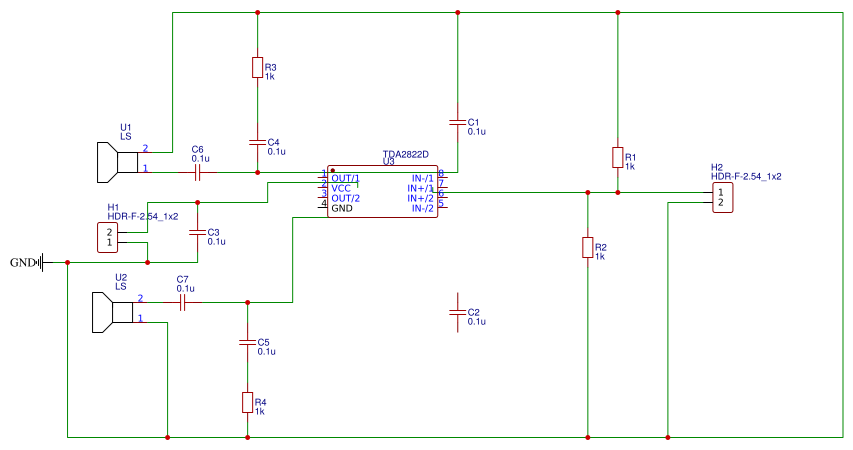
Task: Click H1's HDR-F-2.54_1x2 value text
Action: point(143,216)
